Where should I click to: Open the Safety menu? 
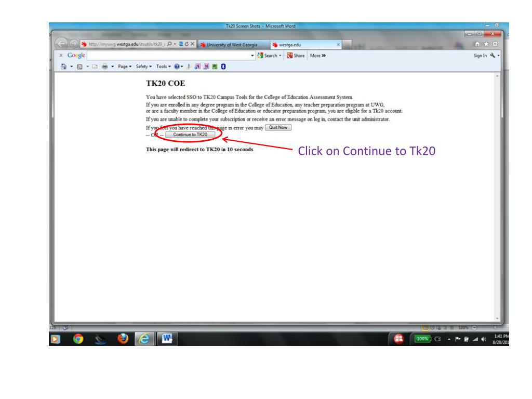click(x=144, y=66)
